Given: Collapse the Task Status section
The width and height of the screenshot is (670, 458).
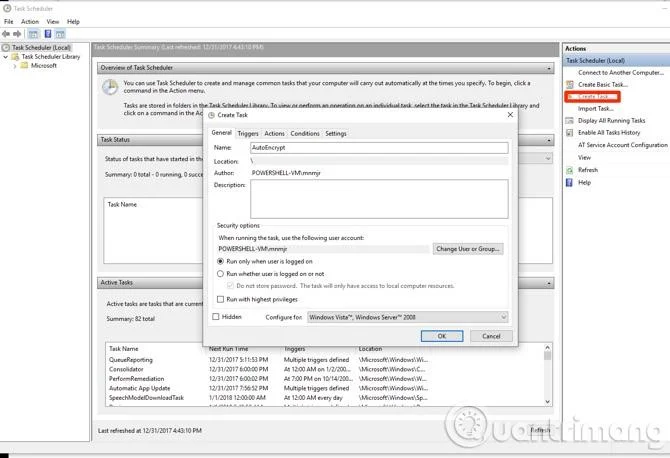Looking at the screenshot, I should pyautogui.click(x=549, y=140).
